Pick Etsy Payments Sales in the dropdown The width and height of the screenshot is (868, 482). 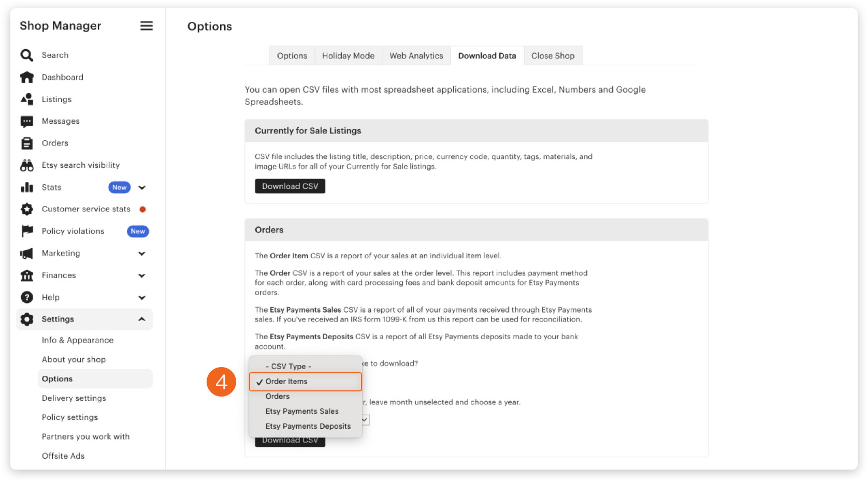[x=302, y=411]
